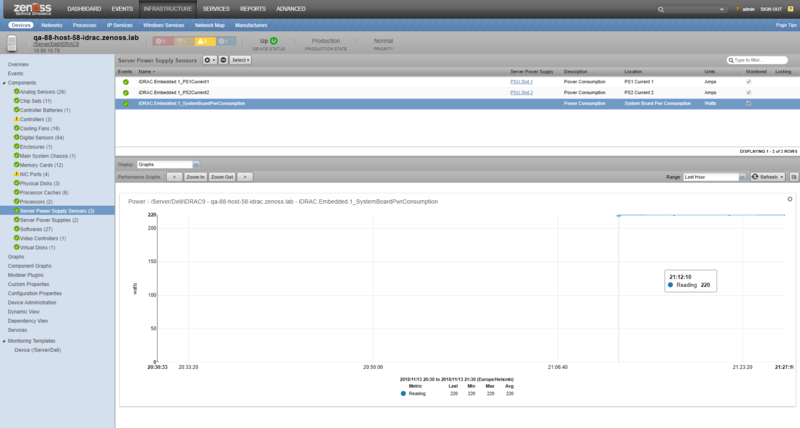The image size is (800, 428).
Task: Open the REPORTS menu
Action: tap(253, 9)
